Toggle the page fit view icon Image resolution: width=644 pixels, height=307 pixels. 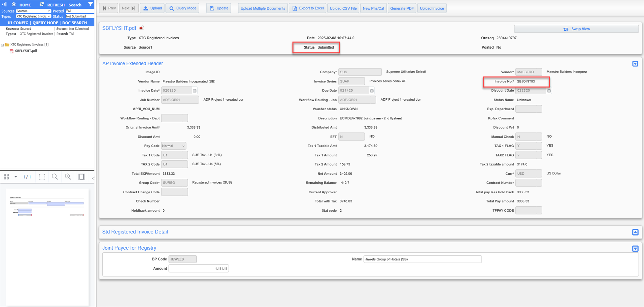82,177
